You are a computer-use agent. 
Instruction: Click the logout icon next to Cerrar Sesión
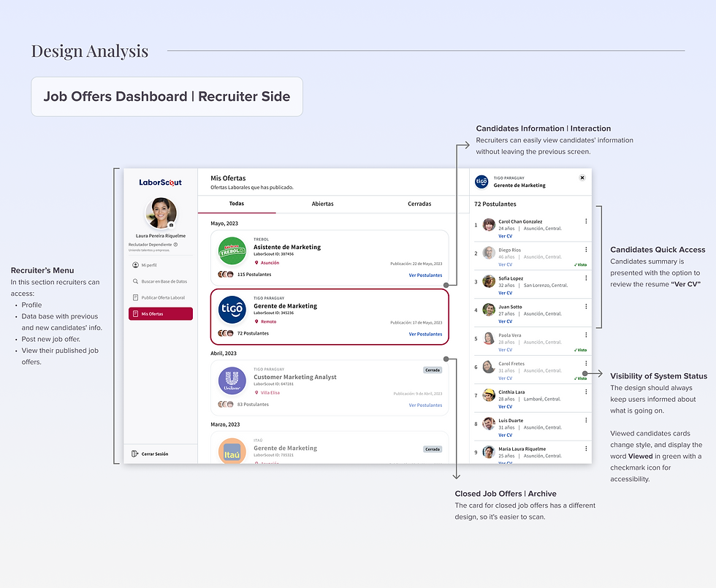pos(134,454)
